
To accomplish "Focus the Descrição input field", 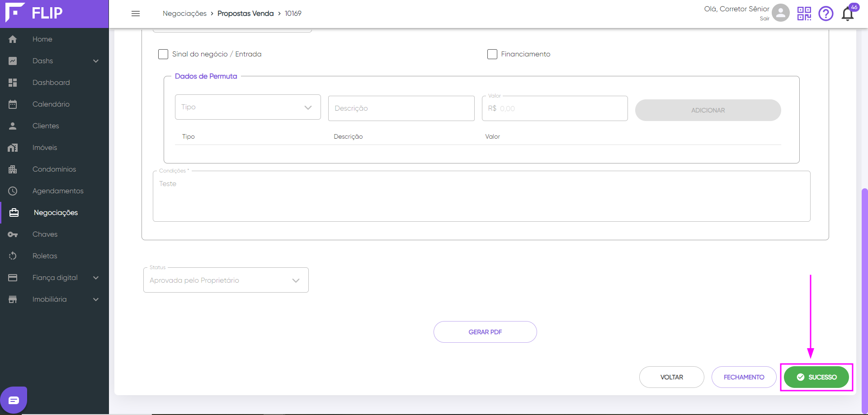I will click(x=401, y=108).
